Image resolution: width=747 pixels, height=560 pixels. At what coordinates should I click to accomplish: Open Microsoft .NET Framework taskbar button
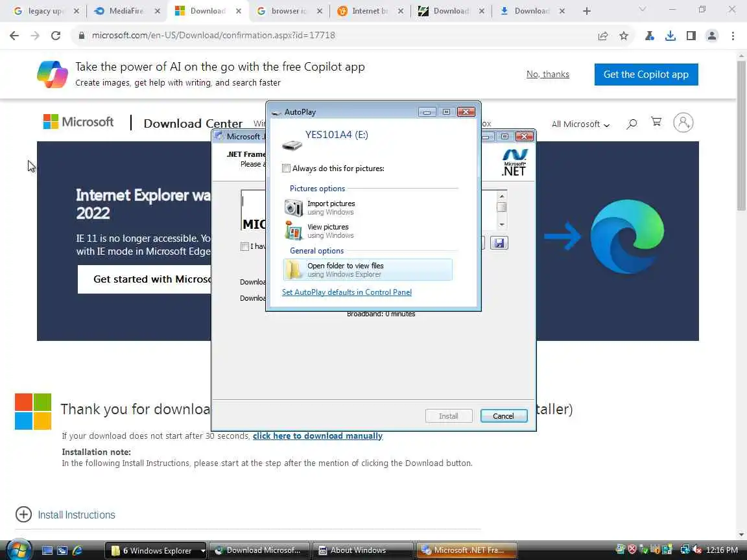tap(466, 550)
